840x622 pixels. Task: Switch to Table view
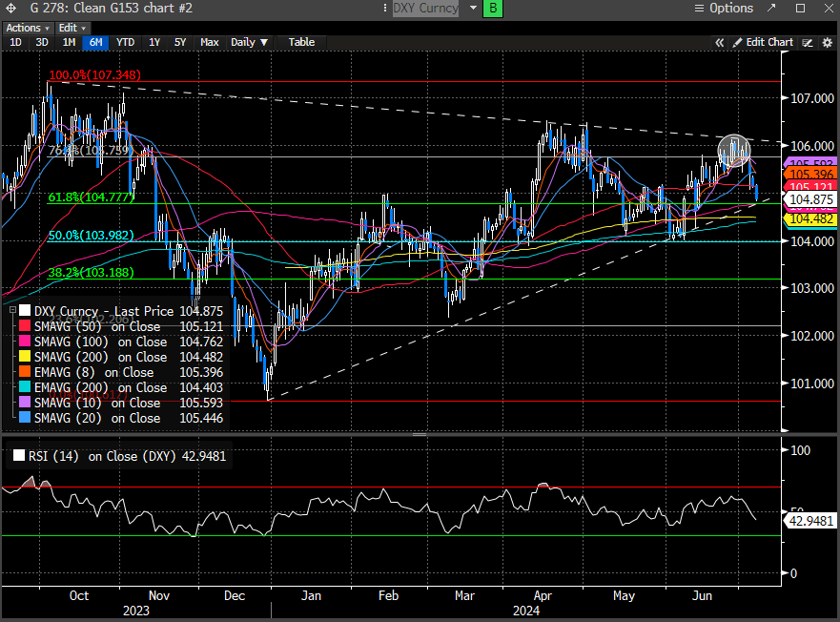click(301, 42)
